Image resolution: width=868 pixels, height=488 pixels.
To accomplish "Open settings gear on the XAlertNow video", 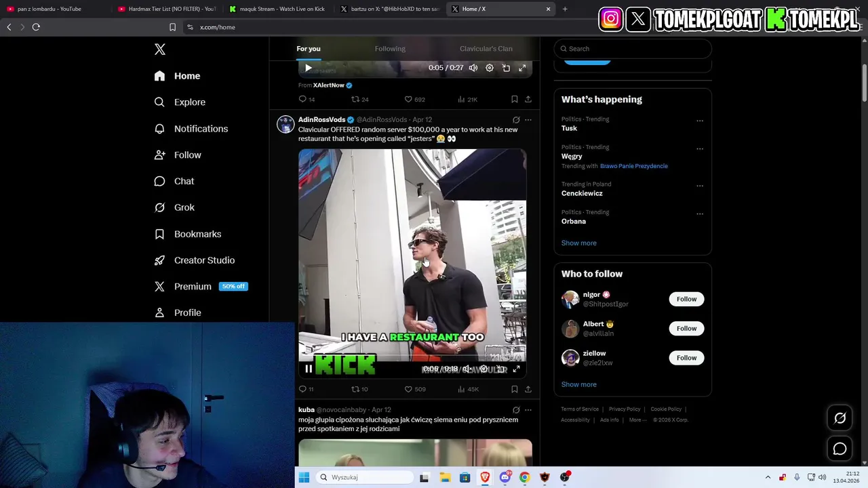I will [x=490, y=68].
